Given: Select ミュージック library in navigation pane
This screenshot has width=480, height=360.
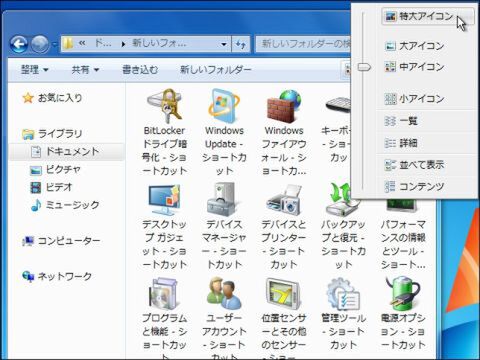Looking at the screenshot, I should tap(65, 205).
